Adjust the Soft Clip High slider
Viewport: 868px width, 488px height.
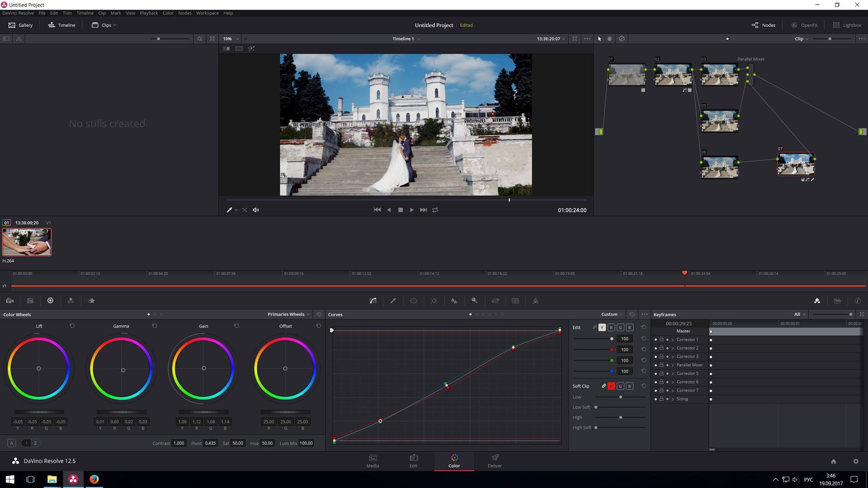click(x=620, y=417)
